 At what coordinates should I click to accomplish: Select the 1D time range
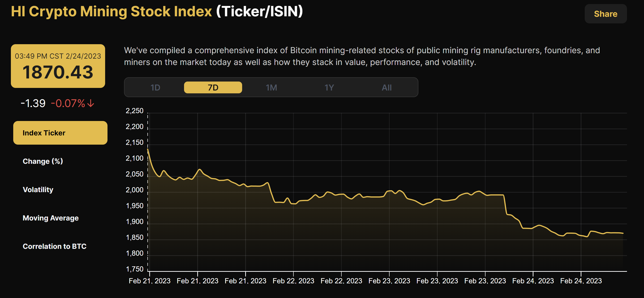(x=155, y=87)
